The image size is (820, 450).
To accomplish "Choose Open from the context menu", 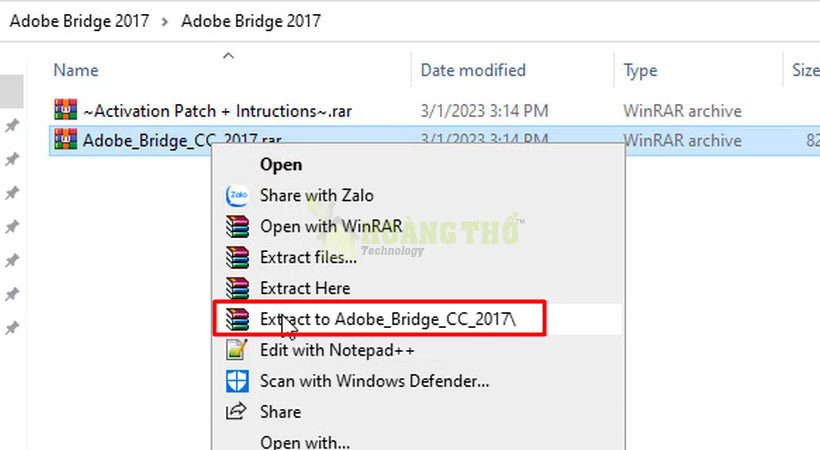I will (x=281, y=164).
